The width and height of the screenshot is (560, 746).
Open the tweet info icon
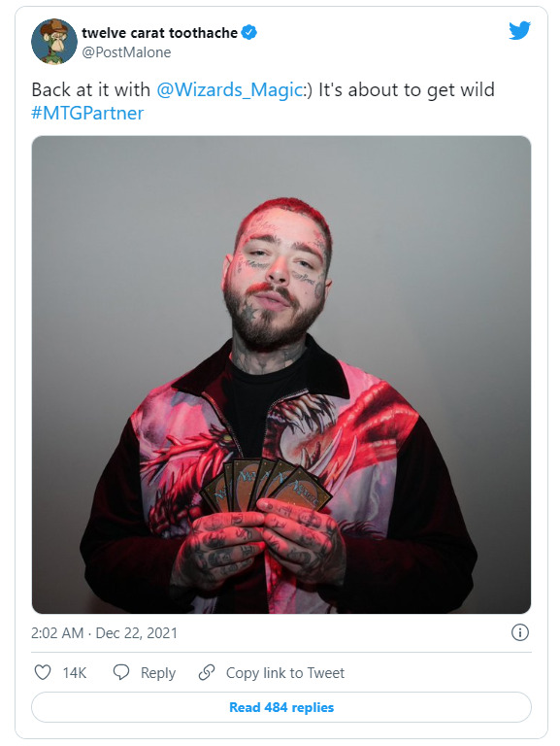click(519, 632)
